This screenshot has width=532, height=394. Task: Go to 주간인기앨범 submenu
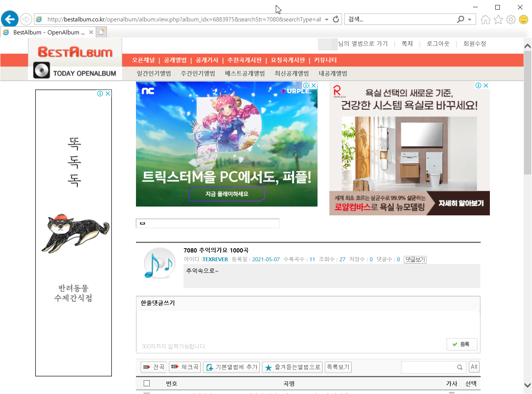tap(198, 73)
